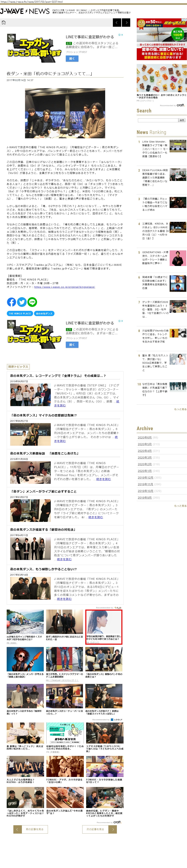Screen dimensions: 187x868
Task: Open recommendation with guitar and red-haired woman
Action: point(25,659)
